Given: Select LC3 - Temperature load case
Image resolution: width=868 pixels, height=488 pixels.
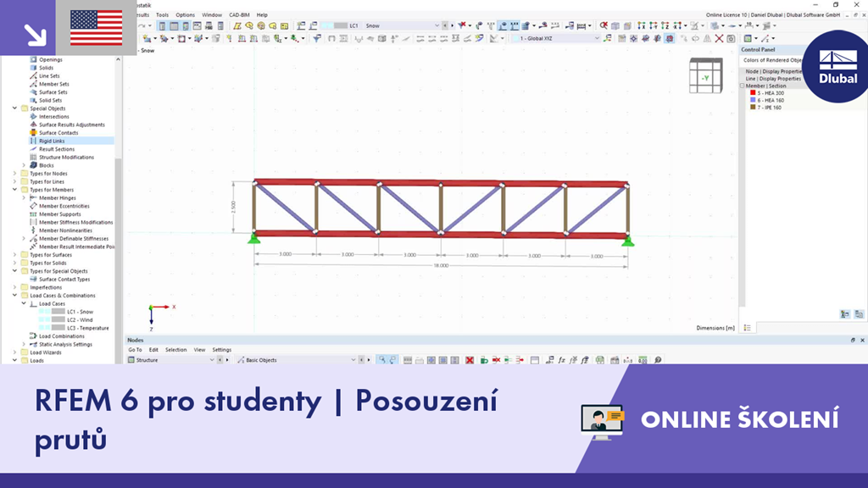Looking at the screenshot, I should point(88,328).
